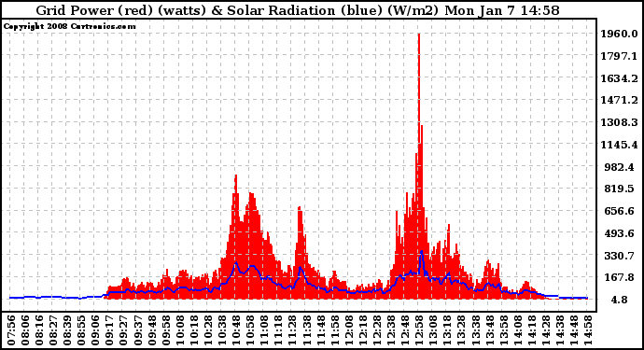The image size is (644, 350).
Task: Select the x-axis time label 10:58
Action: click(x=250, y=330)
